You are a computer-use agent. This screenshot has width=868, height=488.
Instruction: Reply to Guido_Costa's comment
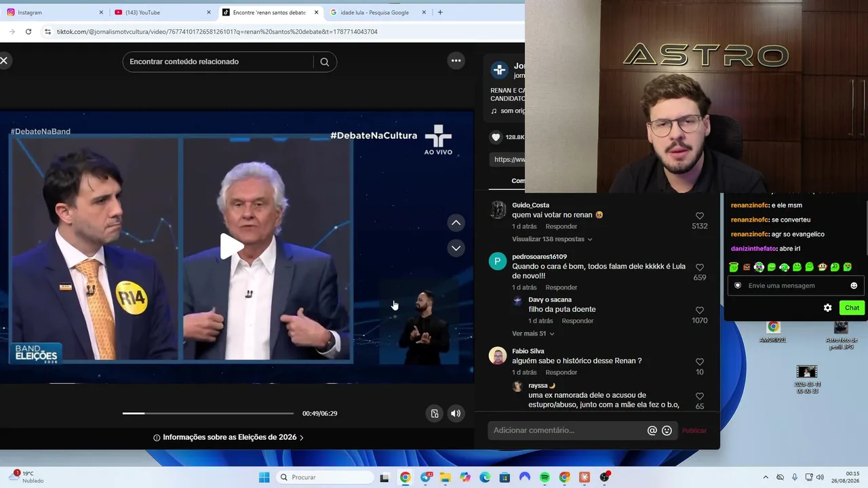[561, 226]
